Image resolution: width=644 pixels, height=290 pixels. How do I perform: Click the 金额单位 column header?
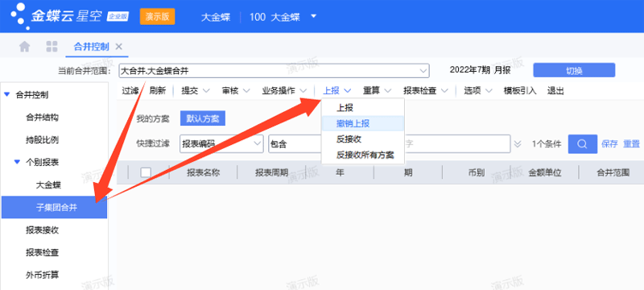click(x=545, y=172)
